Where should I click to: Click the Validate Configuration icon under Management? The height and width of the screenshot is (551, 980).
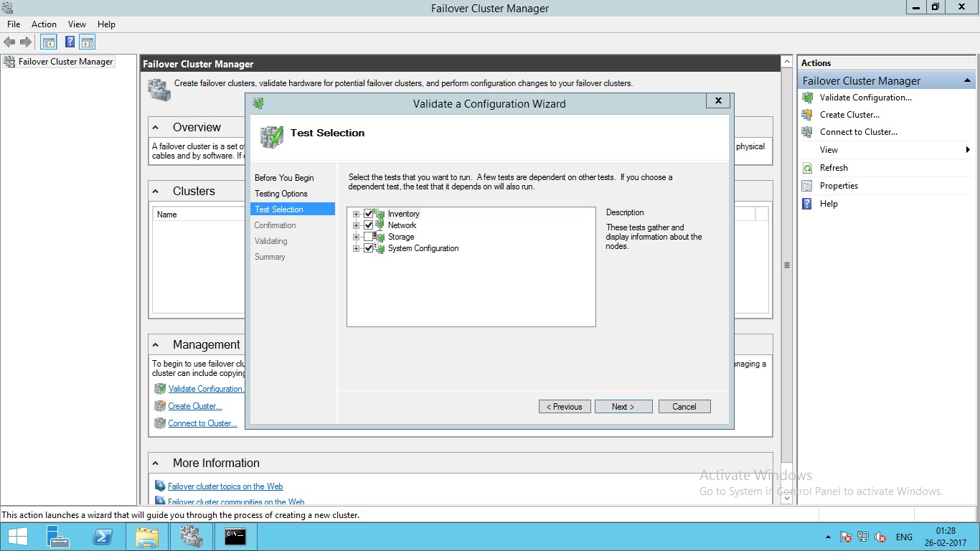pyautogui.click(x=160, y=389)
